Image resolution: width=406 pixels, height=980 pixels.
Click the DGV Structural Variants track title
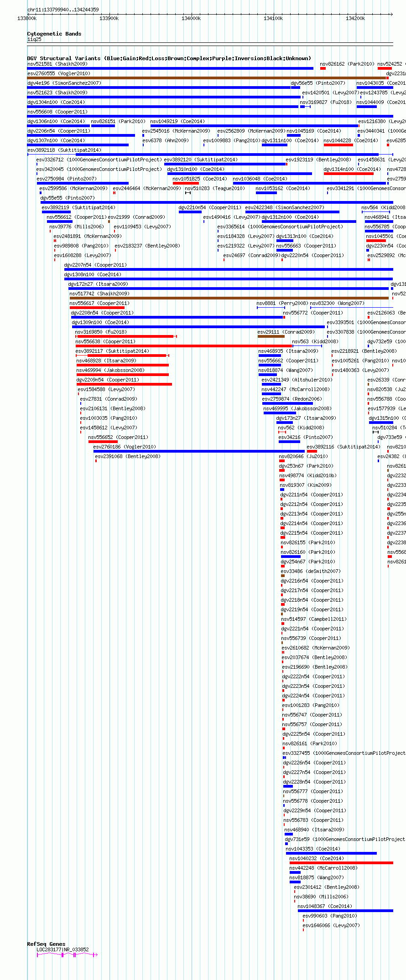169,58
